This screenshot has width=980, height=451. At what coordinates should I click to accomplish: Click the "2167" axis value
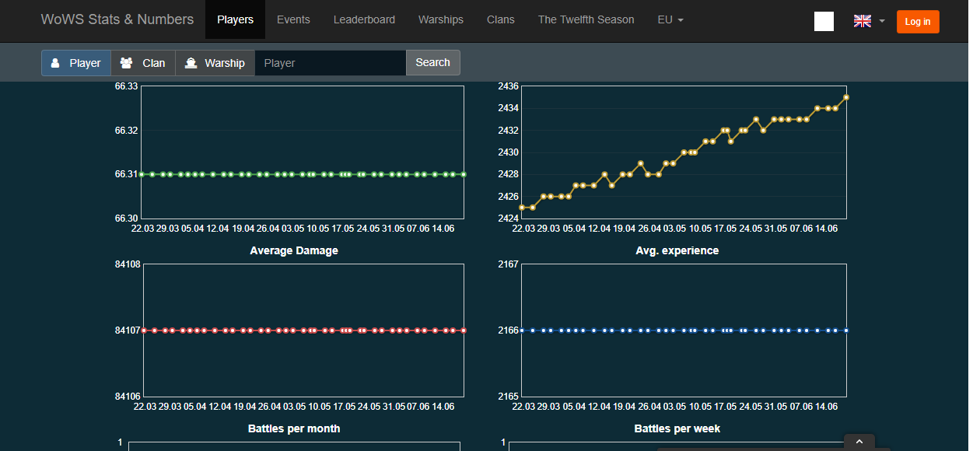508,264
